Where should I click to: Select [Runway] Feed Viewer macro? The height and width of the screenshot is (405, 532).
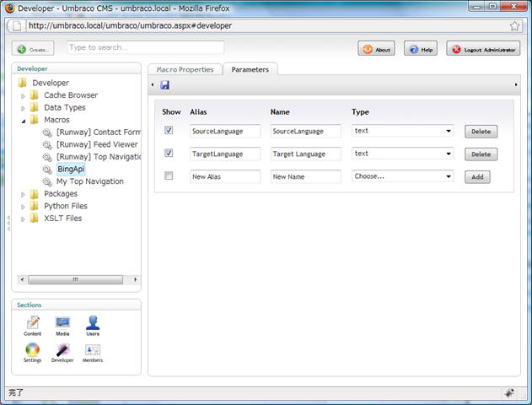click(97, 144)
